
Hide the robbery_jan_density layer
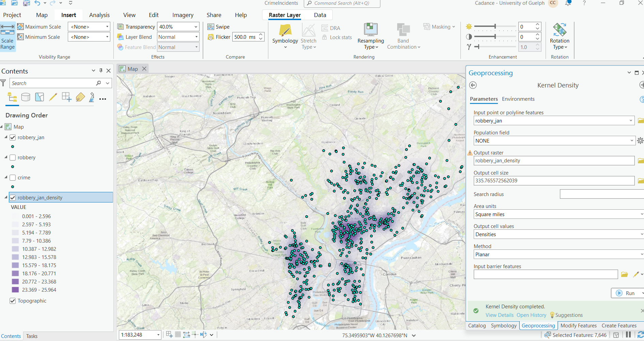point(13,197)
